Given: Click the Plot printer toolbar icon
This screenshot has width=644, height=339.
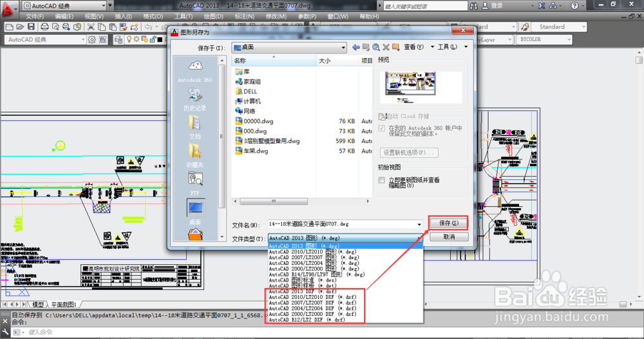Looking at the screenshot, I should click(x=44, y=27).
